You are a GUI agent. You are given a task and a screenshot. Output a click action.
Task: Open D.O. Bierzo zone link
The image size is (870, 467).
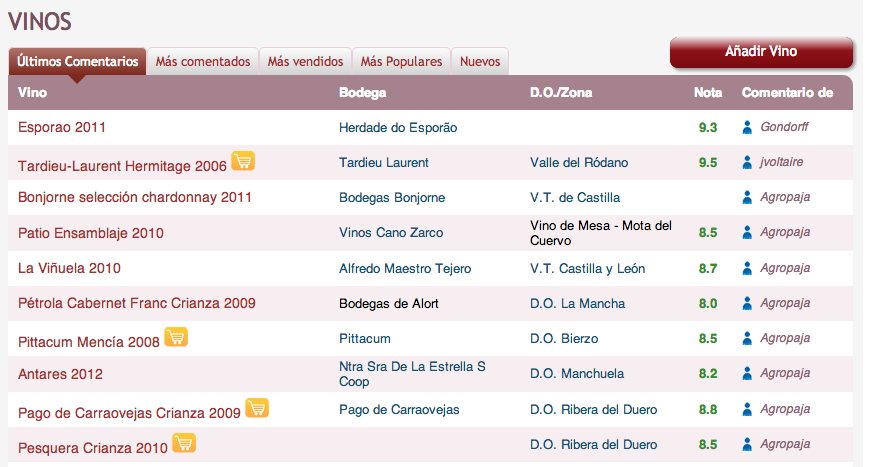(x=564, y=338)
